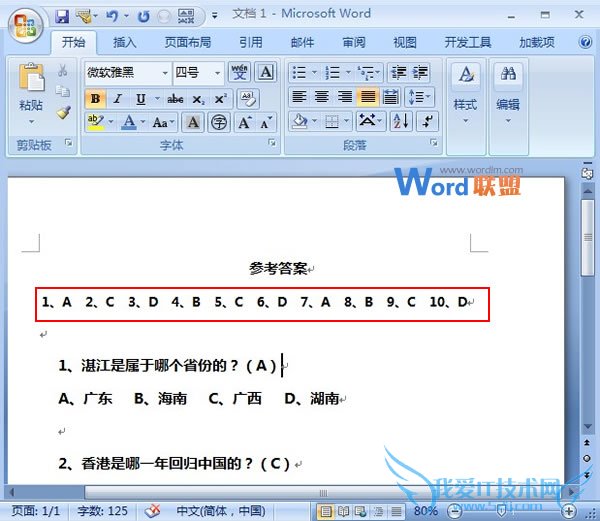The height and width of the screenshot is (521, 600).
Task: Increase paragraph indent
Action: click(420, 72)
